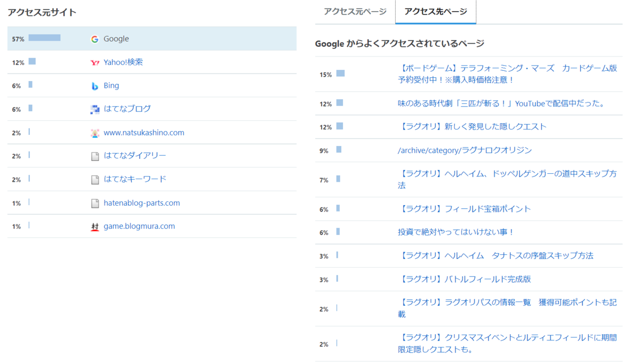This screenshot has height=364, width=640.
Task: Click the 57% bar for Google
Action: point(44,38)
